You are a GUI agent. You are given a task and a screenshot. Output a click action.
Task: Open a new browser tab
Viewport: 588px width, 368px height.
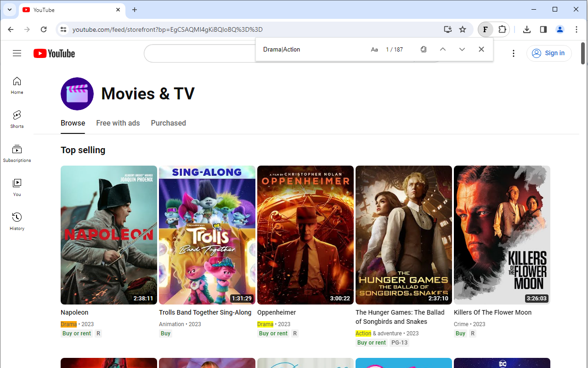(135, 10)
